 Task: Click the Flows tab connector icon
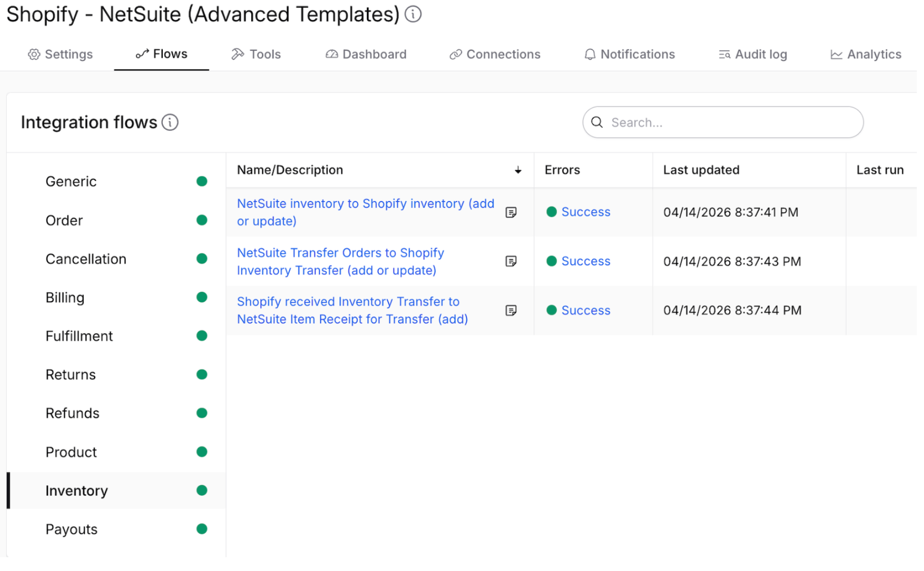tap(142, 54)
